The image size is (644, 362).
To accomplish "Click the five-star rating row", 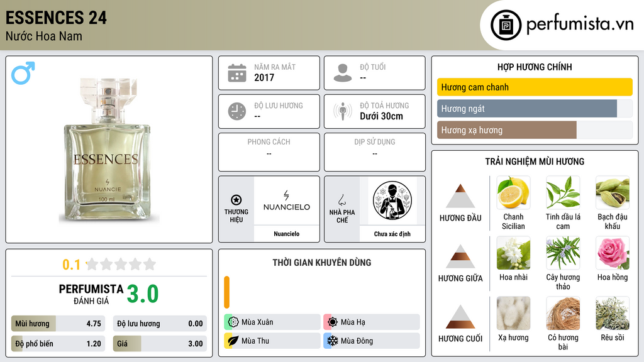I will point(121,264).
